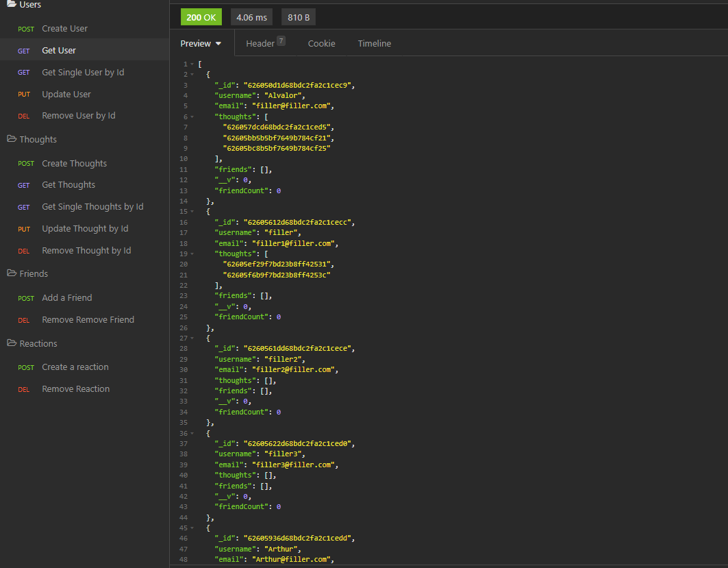This screenshot has width=728, height=568.
Task: Fold the object starting at line 27
Action: coord(192,338)
